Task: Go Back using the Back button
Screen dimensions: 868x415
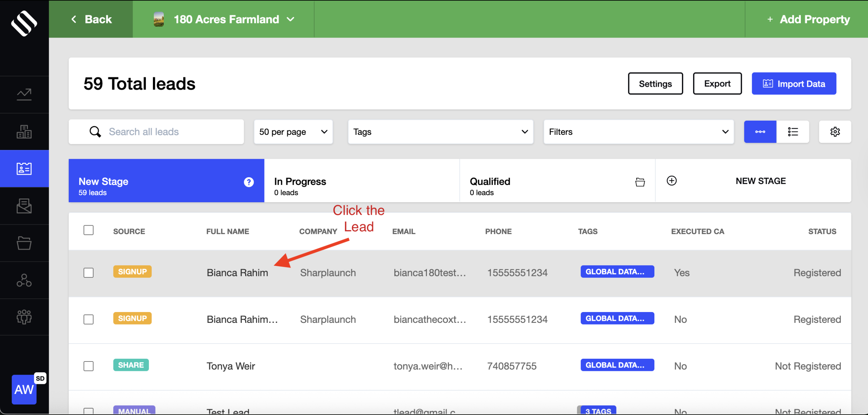Action: [x=91, y=19]
